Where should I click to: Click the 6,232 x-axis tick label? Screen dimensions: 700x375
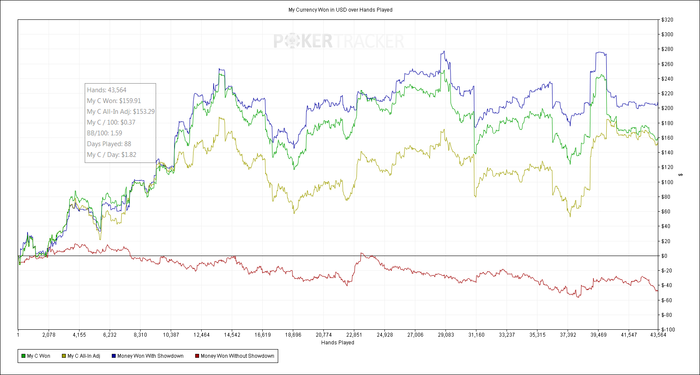coord(109,334)
